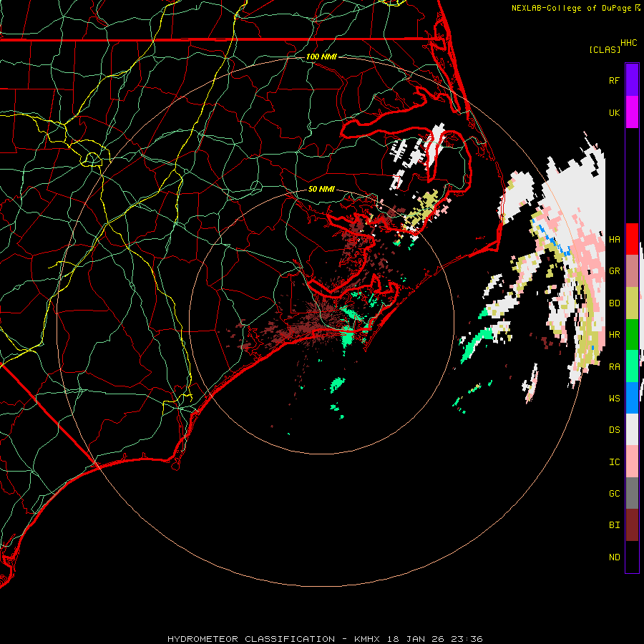The height and width of the screenshot is (644, 644).
Task: Click the KMHX radar site identifier
Action: 367,639
